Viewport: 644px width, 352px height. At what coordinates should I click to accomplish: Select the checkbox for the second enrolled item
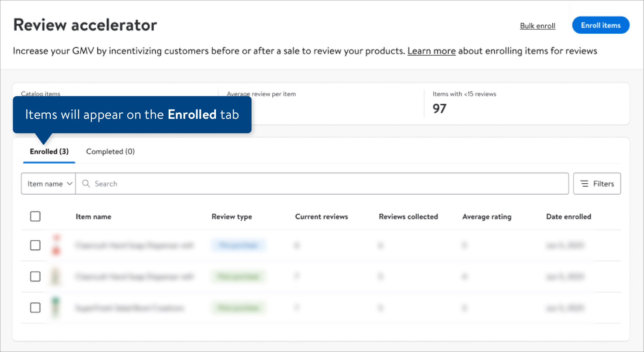coord(35,276)
